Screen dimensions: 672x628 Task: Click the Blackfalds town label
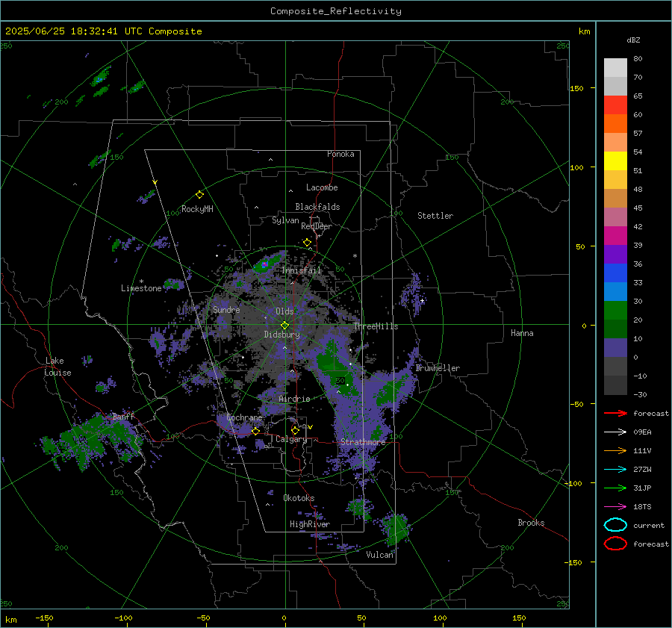(317, 207)
